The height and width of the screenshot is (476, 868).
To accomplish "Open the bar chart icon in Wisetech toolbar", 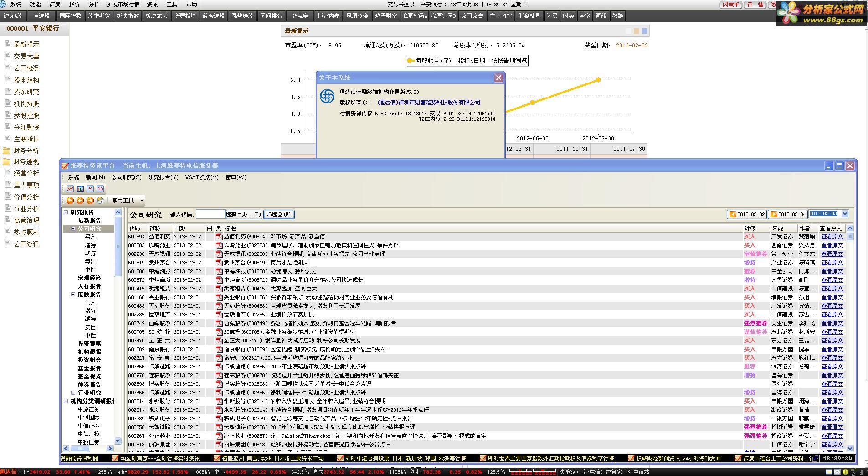I will [80, 189].
